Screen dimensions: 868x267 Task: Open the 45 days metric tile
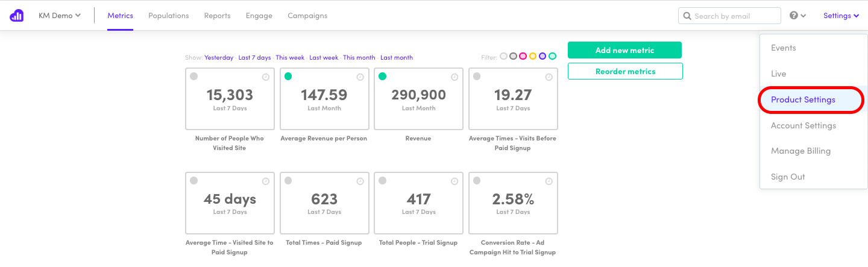tap(230, 203)
